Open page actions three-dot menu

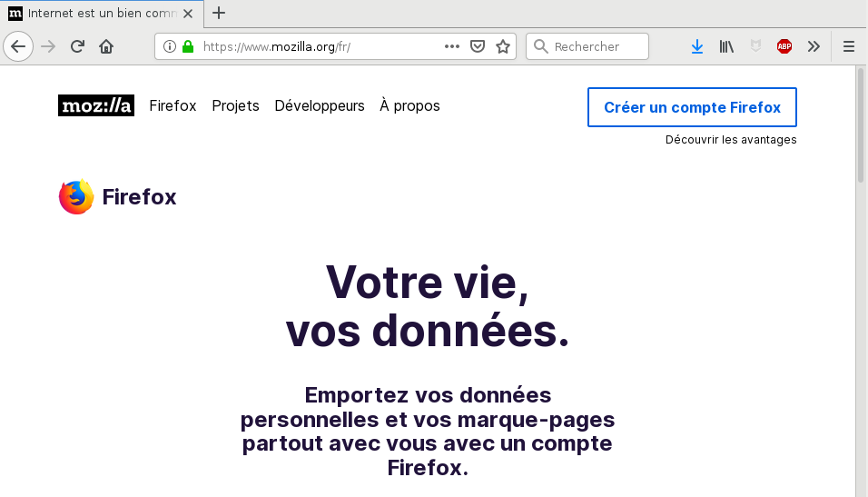tap(452, 46)
